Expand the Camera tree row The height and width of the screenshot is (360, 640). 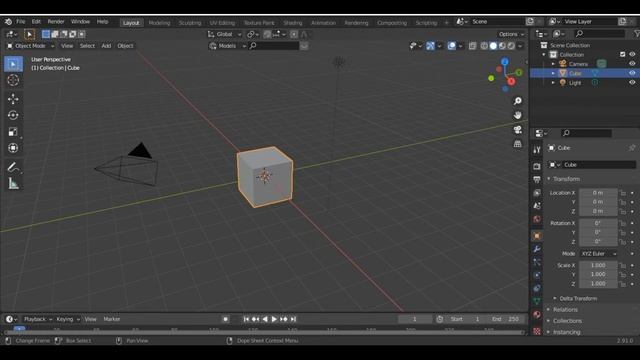553,64
